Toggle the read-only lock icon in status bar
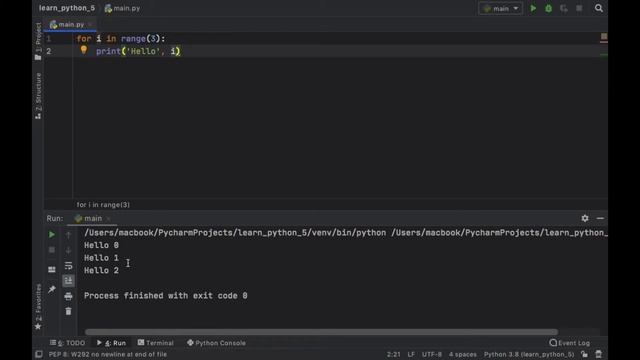The height and width of the screenshot is (360, 640). [584, 354]
